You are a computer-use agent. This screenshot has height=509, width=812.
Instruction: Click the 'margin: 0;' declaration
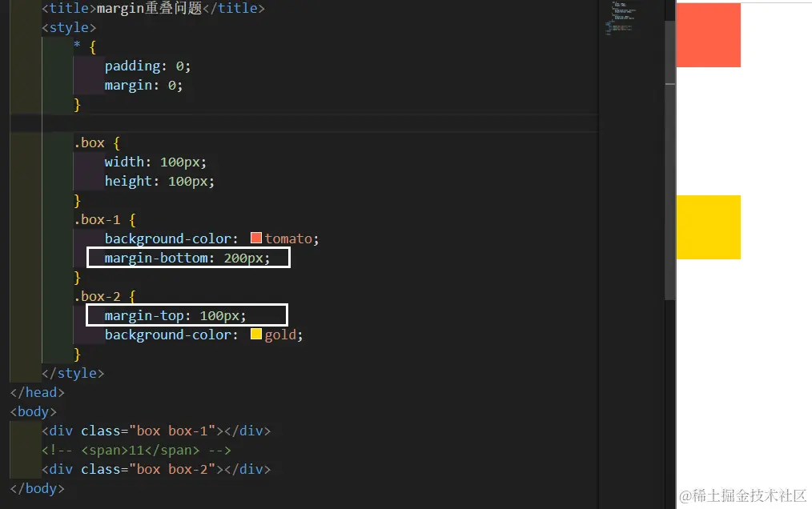(x=143, y=85)
